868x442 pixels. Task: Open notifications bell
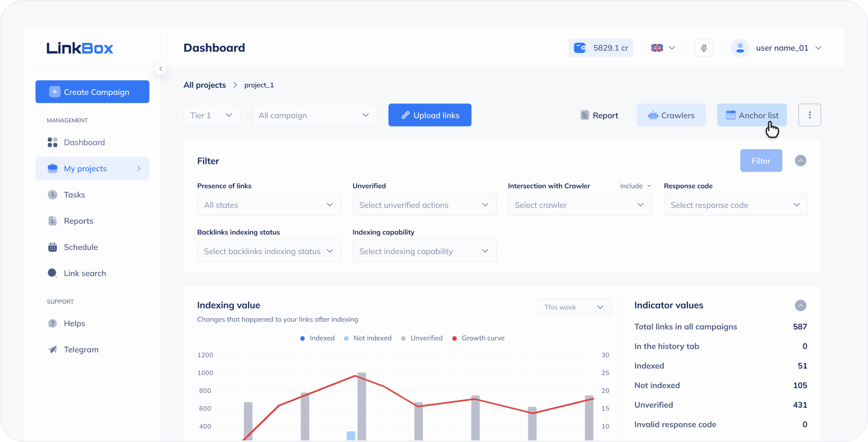coord(704,48)
